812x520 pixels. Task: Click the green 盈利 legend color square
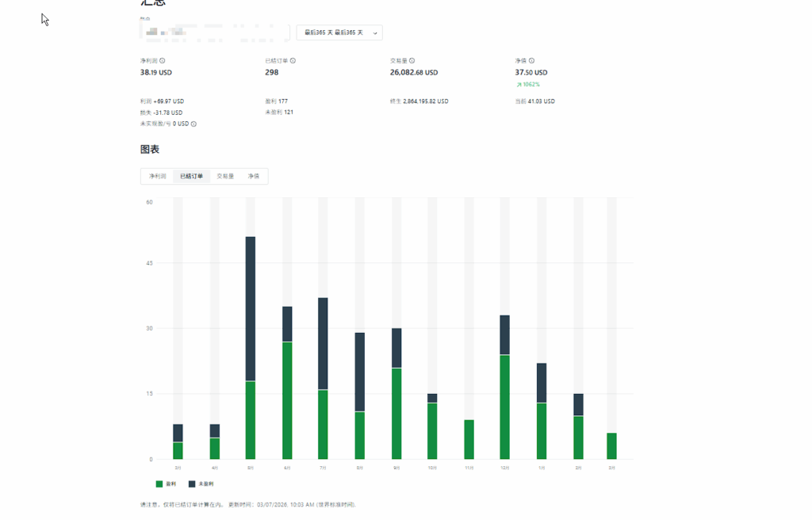click(159, 484)
